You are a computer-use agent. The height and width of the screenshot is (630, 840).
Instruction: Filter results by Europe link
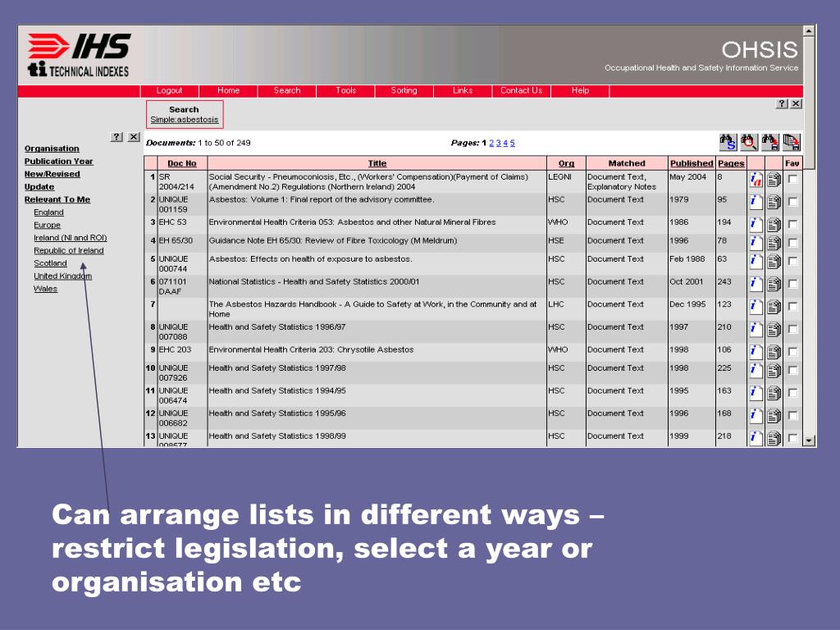click(x=47, y=226)
